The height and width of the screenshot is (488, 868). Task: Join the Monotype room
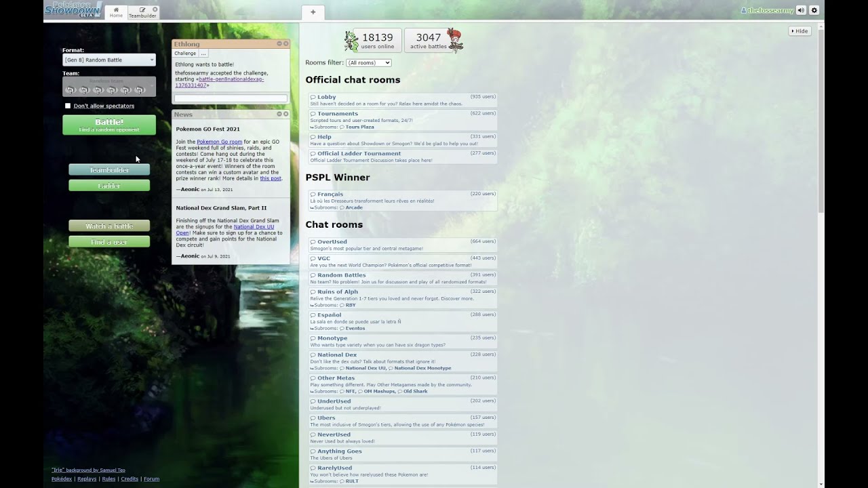point(402,341)
